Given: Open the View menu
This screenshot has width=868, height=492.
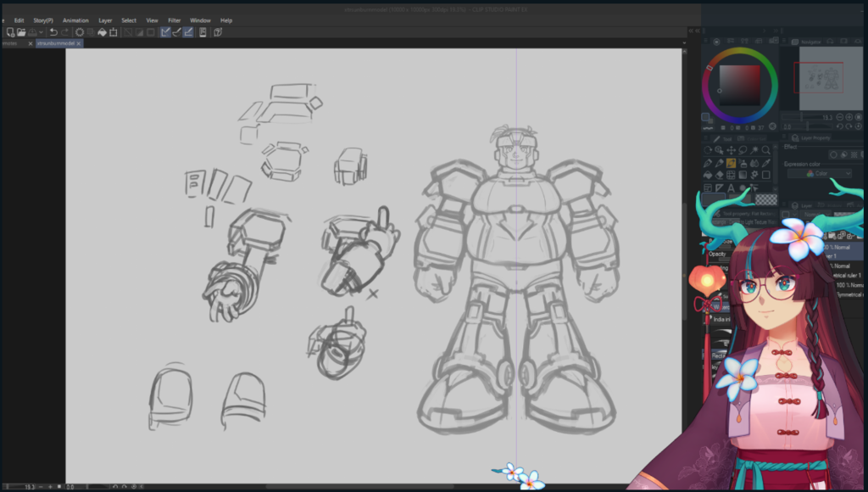Looking at the screenshot, I should pos(153,20).
